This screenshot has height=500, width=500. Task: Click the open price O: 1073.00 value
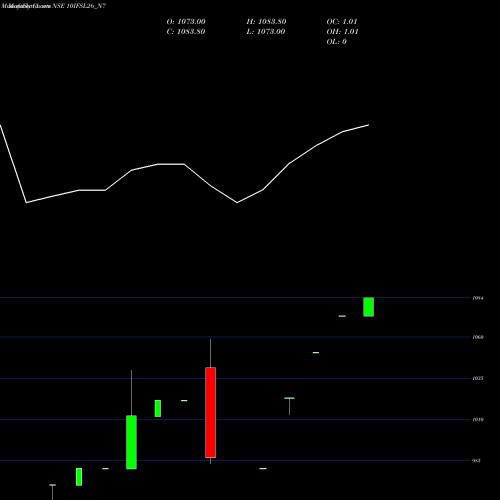coord(186,22)
